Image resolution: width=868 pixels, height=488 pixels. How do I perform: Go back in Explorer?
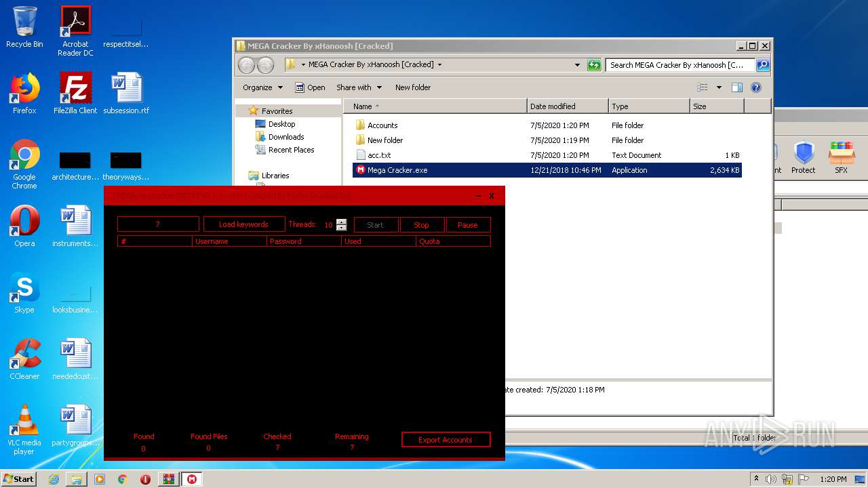point(247,65)
